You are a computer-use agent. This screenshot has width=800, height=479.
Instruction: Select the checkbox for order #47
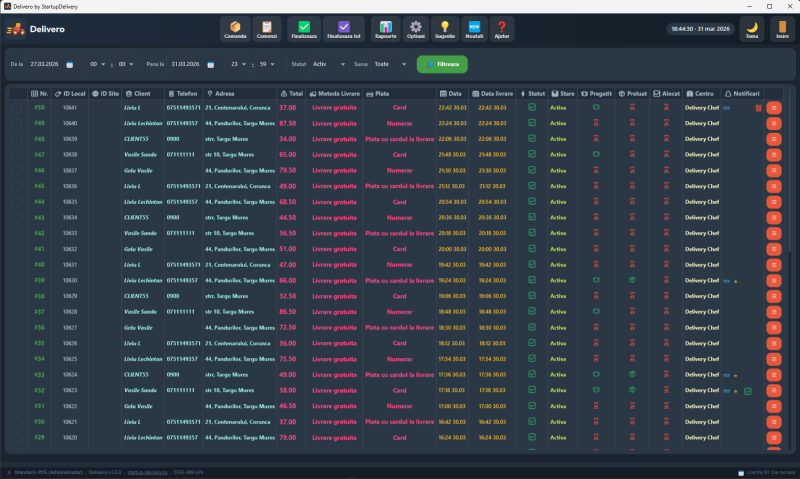pyautogui.click(x=17, y=155)
